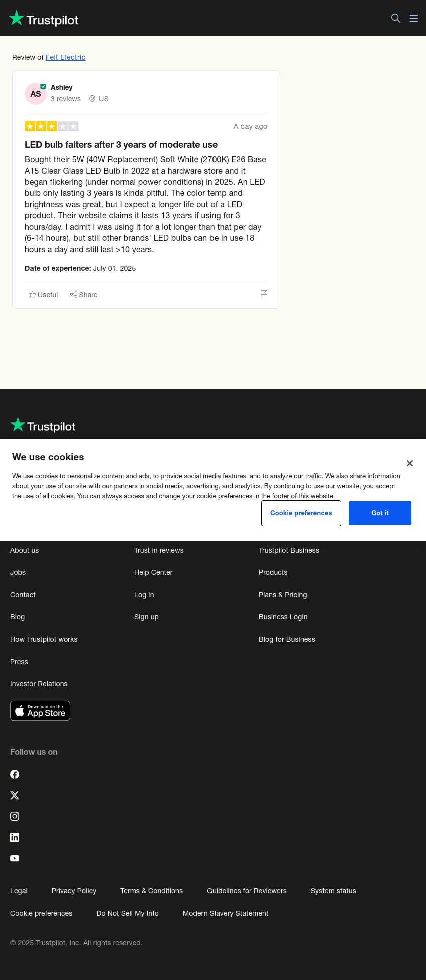Viewport: 426px width, 980px height.
Task: Open How Trustpilot works
Action: coord(44,639)
